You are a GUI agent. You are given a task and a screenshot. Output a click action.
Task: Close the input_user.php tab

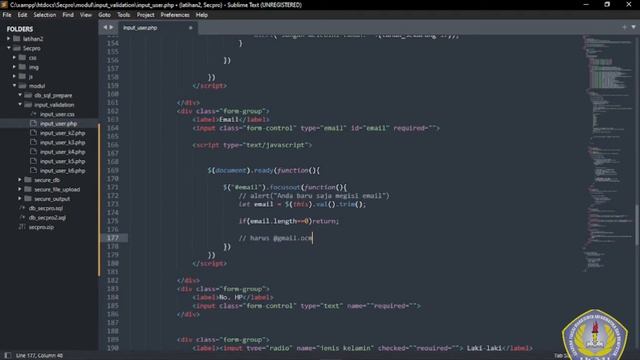pos(190,28)
